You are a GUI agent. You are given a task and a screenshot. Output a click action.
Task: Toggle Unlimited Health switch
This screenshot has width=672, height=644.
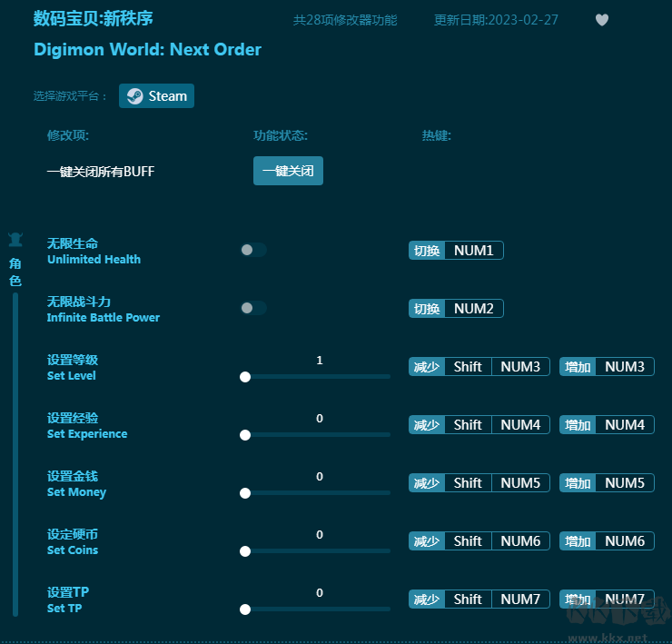coord(252,250)
